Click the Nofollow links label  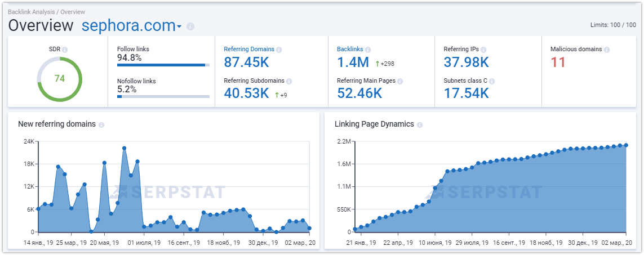tap(136, 81)
